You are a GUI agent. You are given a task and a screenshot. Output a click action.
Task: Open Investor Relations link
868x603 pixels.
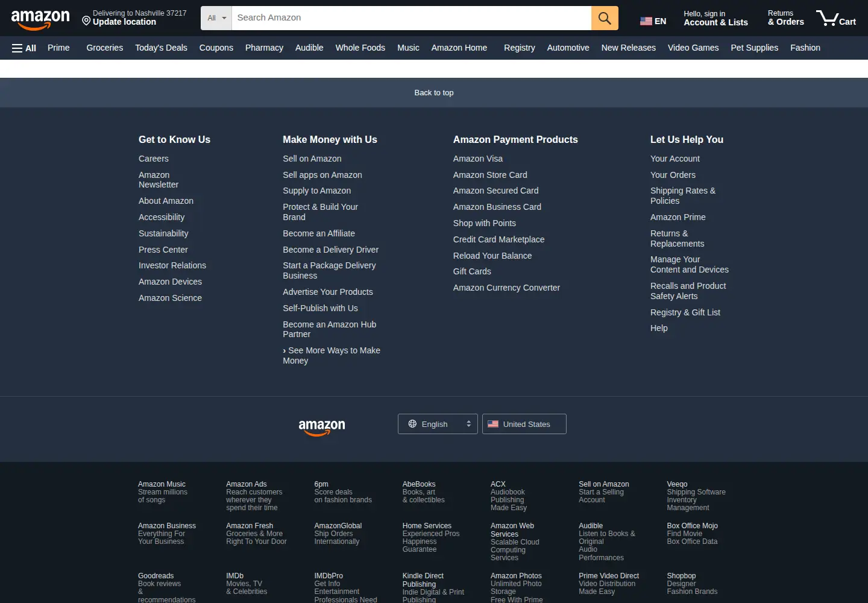click(x=172, y=265)
